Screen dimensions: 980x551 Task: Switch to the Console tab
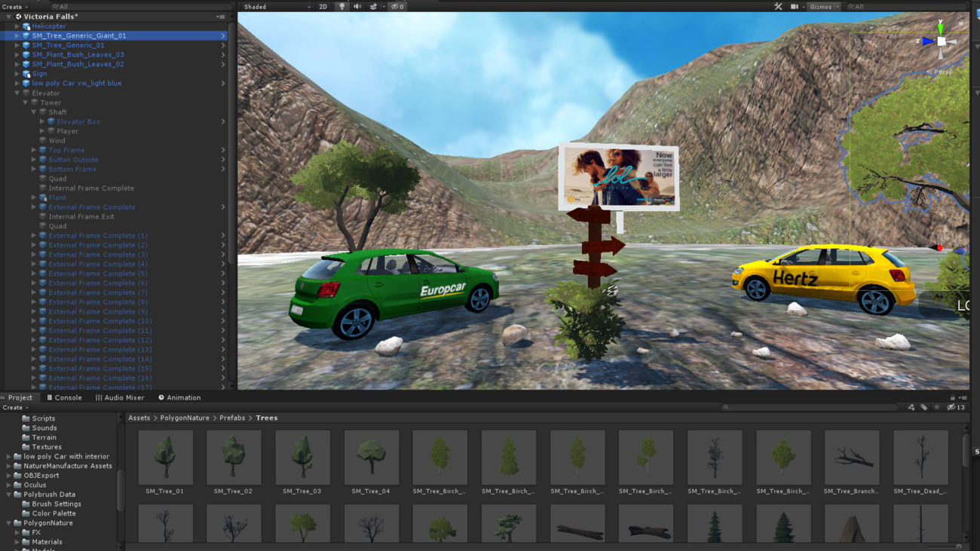(64, 397)
